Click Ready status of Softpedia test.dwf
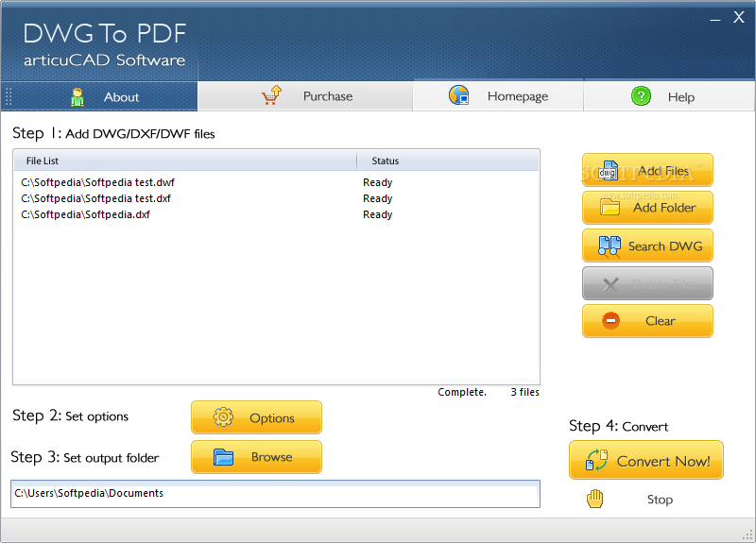Image resolution: width=756 pixels, height=543 pixels. tap(377, 182)
